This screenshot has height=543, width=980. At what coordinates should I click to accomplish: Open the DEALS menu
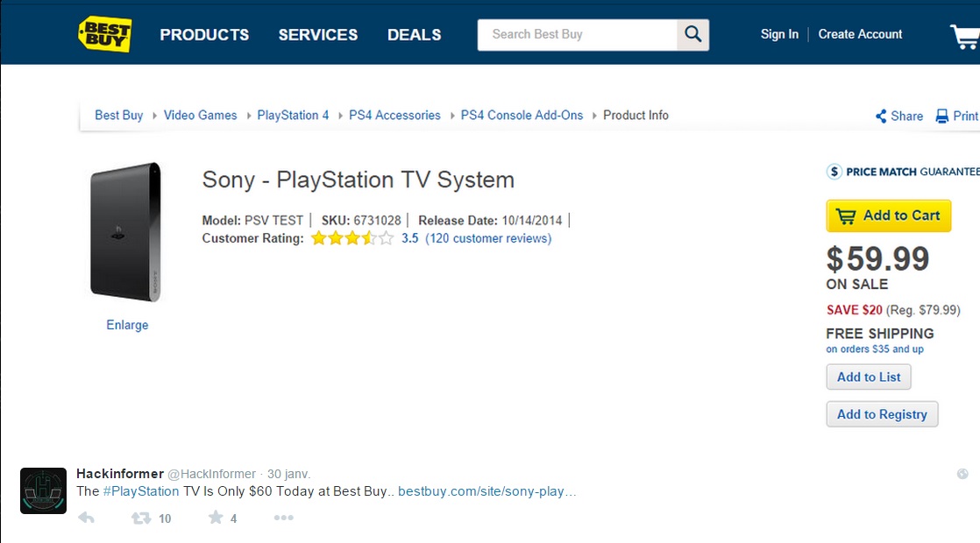[x=415, y=35]
